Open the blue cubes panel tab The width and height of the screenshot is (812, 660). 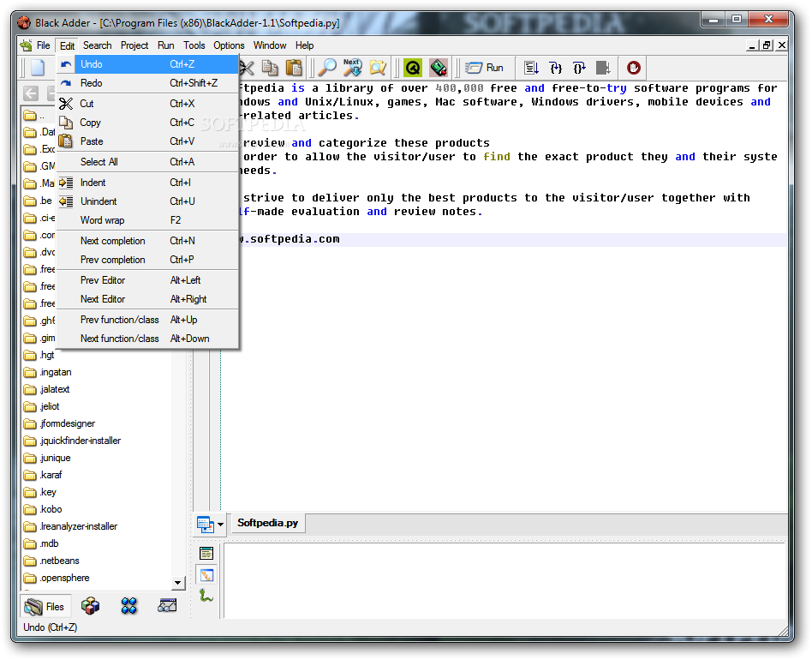click(129, 606)
